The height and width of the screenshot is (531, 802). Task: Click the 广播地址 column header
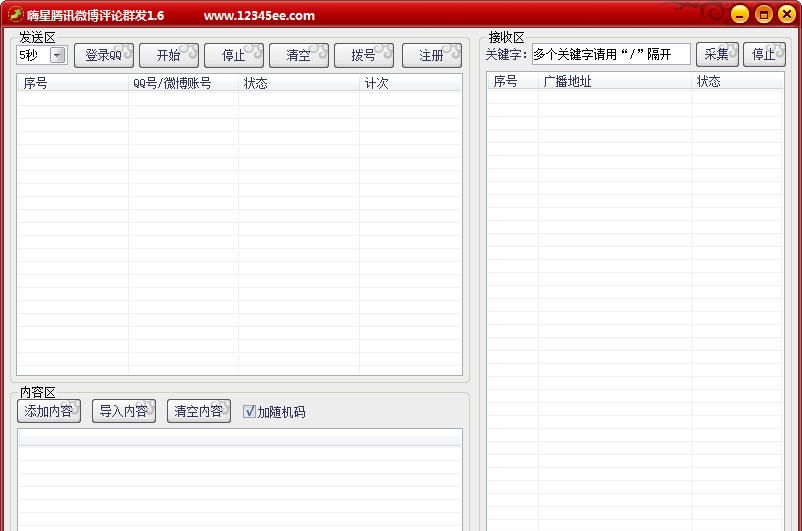[x=615, y=81]
